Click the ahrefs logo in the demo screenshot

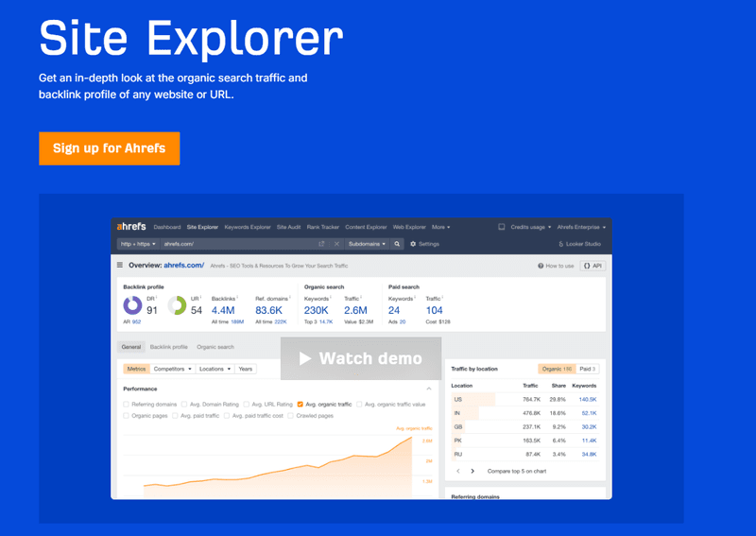[131, 226]
